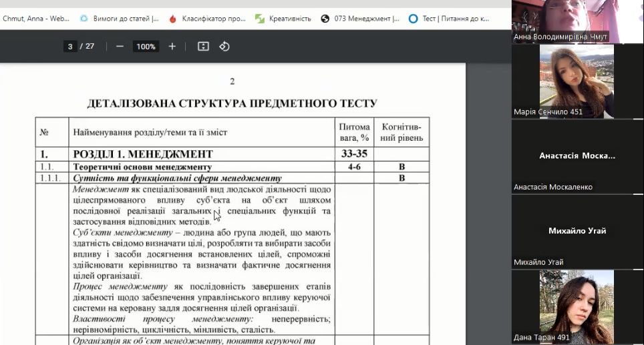Image resolution: width=644 pixels, height=345 pixels.
Task: Click 'Теоретичні основи менеджменту' row text
Action: [x=142, y=167]
